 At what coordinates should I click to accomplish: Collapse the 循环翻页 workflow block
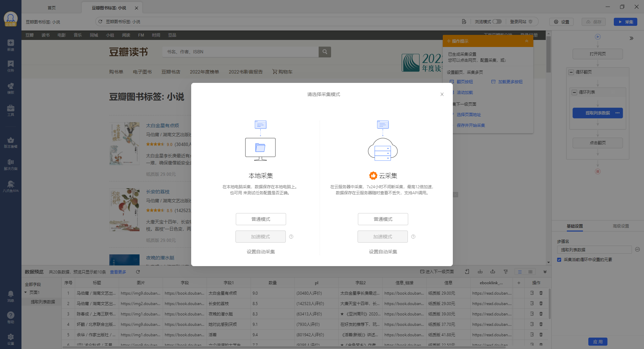click(x=571, y=72)
